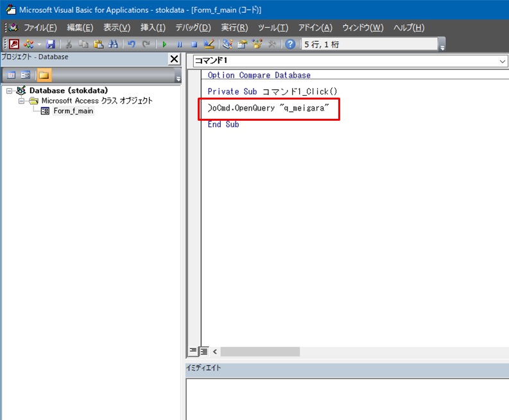This screenshot has width=509, height=420.
Task: Click the イミディエイト panel title
Action: [x=203, y=368]
